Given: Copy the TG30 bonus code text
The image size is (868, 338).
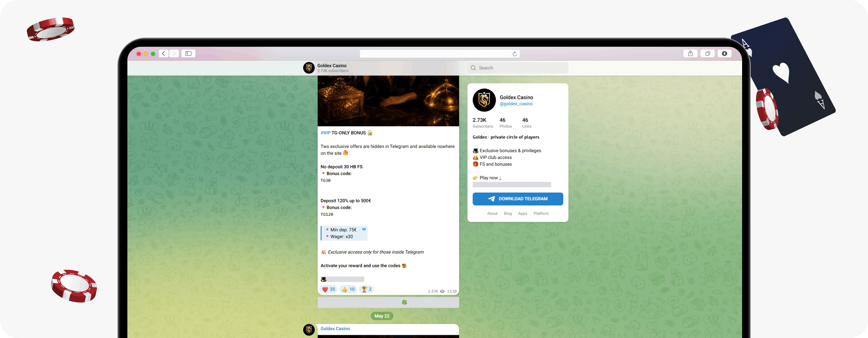Looking at the screenshot, I should pyautogui.click(x=325, y=180).
